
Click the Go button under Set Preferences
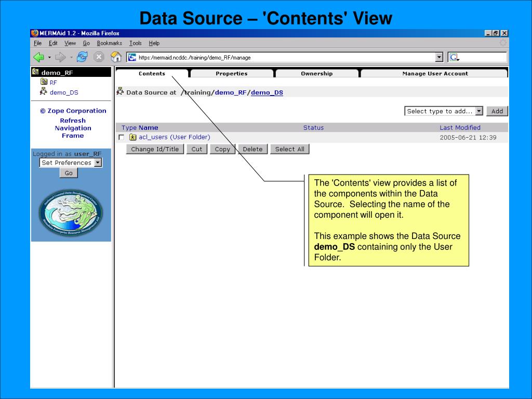(x=69, y=173)
